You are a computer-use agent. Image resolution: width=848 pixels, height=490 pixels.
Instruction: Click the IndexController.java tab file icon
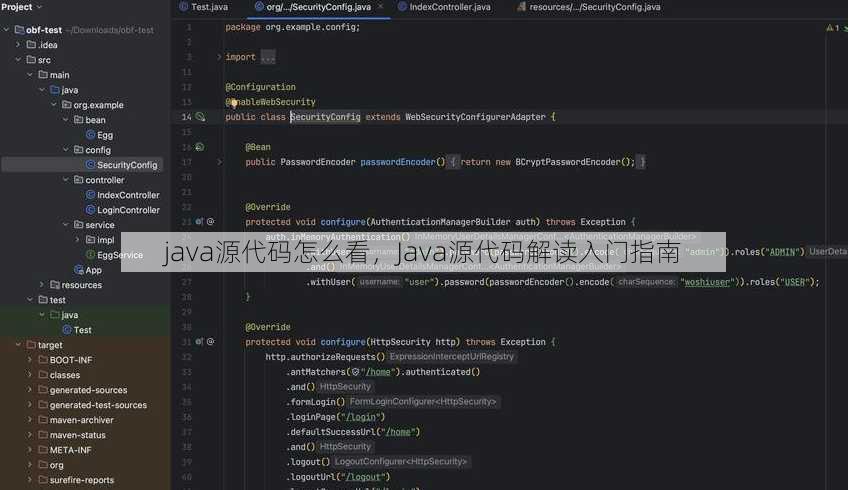click(402, 6)
